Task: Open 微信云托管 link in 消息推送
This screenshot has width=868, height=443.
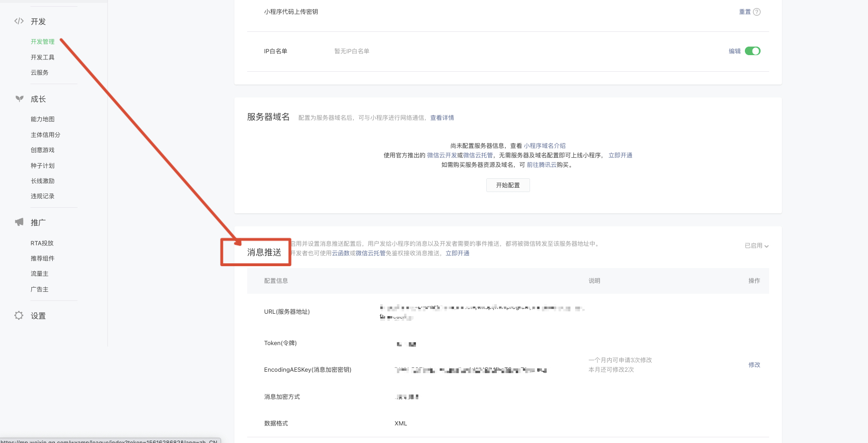Action: click(x=370, y=253)
